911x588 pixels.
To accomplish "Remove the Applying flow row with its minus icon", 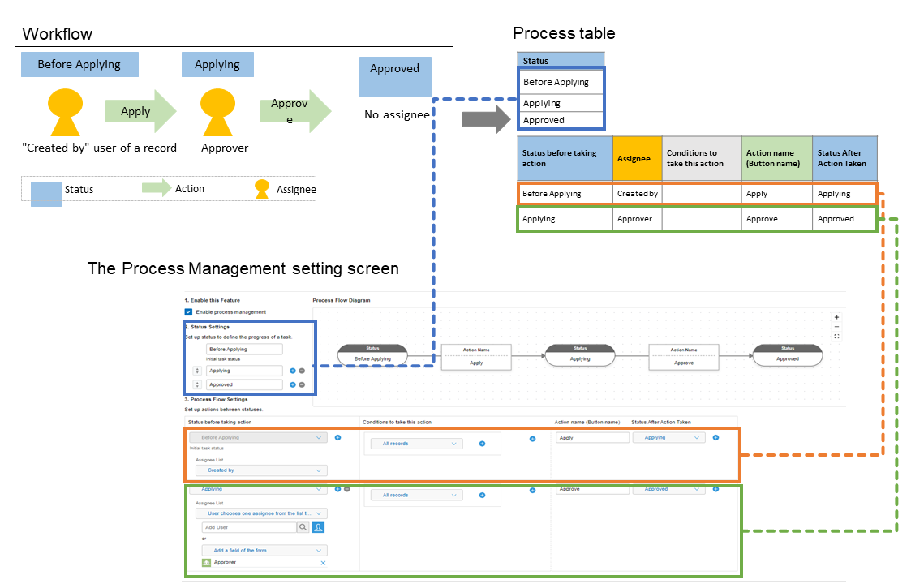I will (x=347, y=489).
